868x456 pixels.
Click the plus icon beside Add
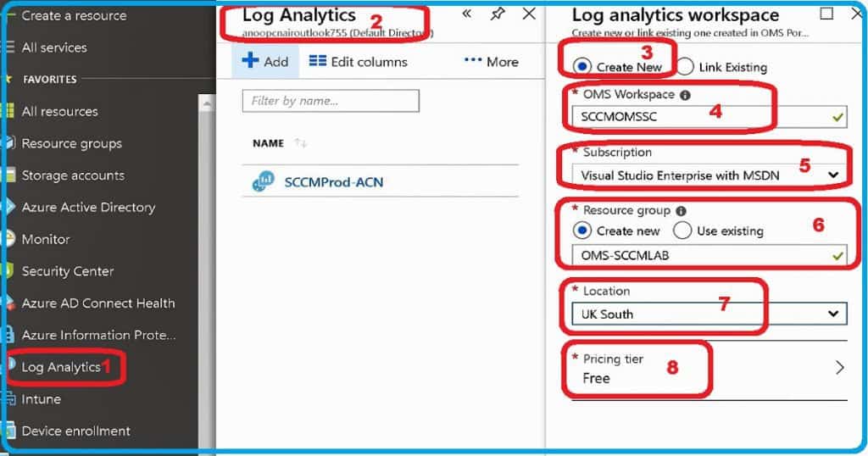click(x=250, y=60)
